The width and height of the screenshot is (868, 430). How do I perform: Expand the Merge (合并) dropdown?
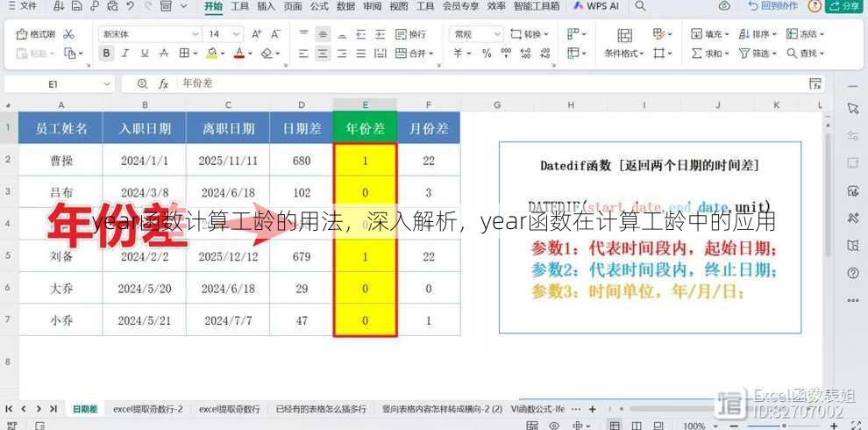click(x=430, y=54)
